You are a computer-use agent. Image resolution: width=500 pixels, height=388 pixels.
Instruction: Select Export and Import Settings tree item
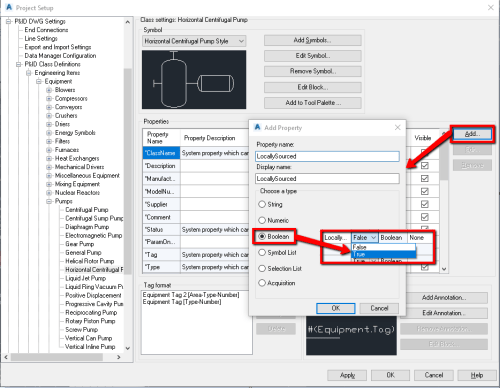(x=58, y=47)
